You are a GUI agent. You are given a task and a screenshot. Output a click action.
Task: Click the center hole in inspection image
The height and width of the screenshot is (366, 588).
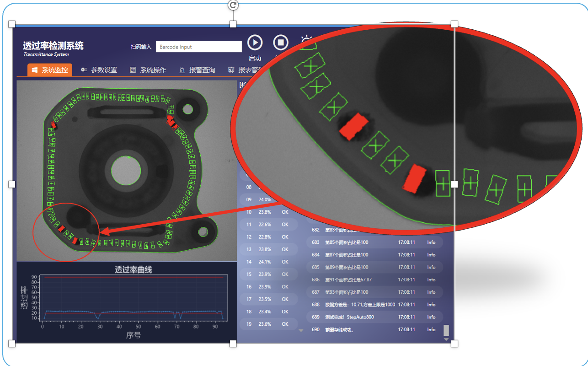tap(126, 170)
